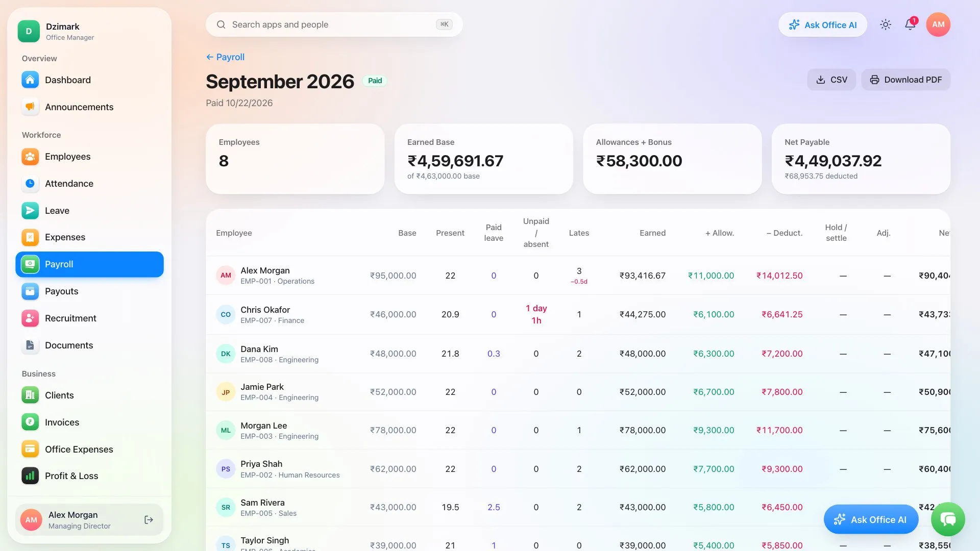This screenshot has width=980, height=551.
Task: Click Alex Morgan's AM avatar in table
Action: point(226,275)
